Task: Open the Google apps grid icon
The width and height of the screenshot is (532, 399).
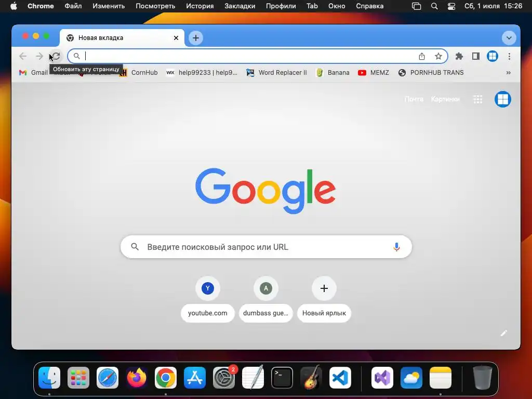Action: click(x=478, y=99)
